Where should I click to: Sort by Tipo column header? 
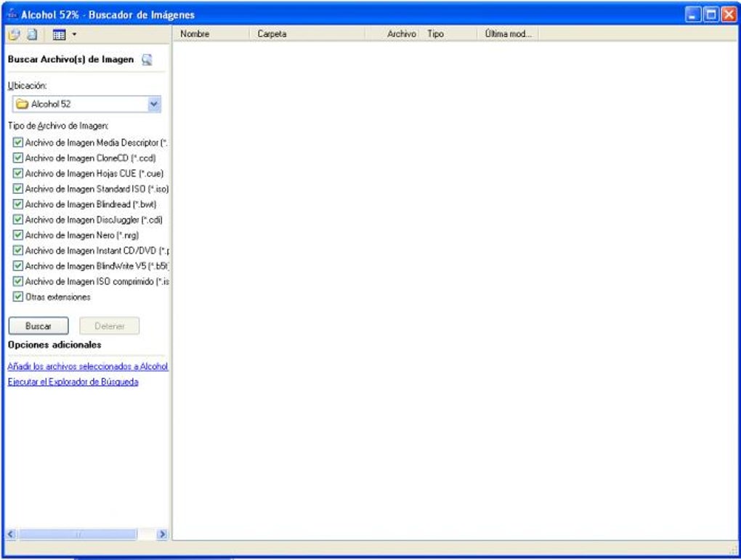coord(450,34)
